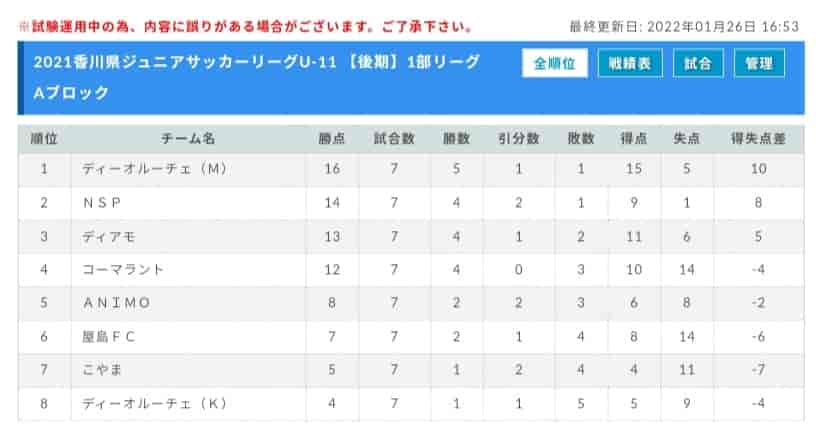
Task: Select the コーマラント team row
Action: (411, 270)
